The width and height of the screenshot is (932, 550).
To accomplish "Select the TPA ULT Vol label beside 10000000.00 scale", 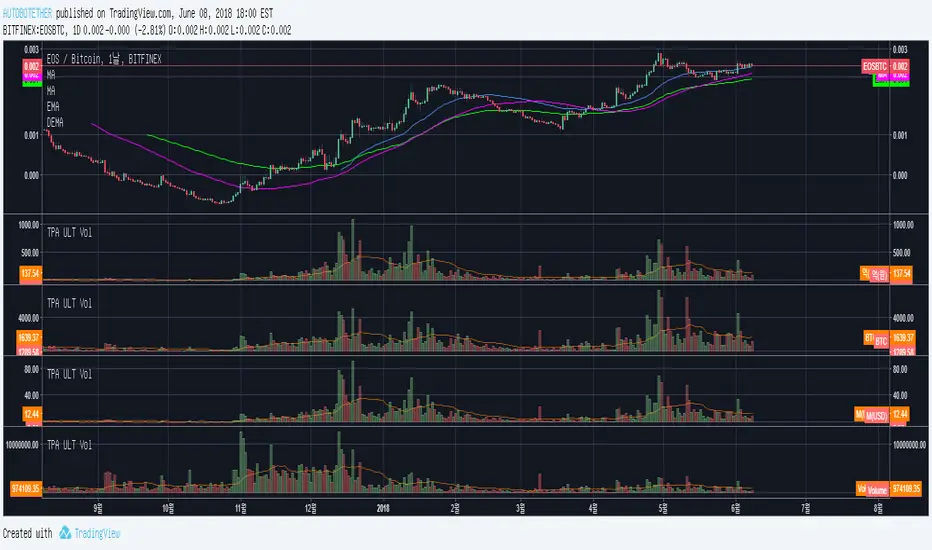I will [70, 445].
